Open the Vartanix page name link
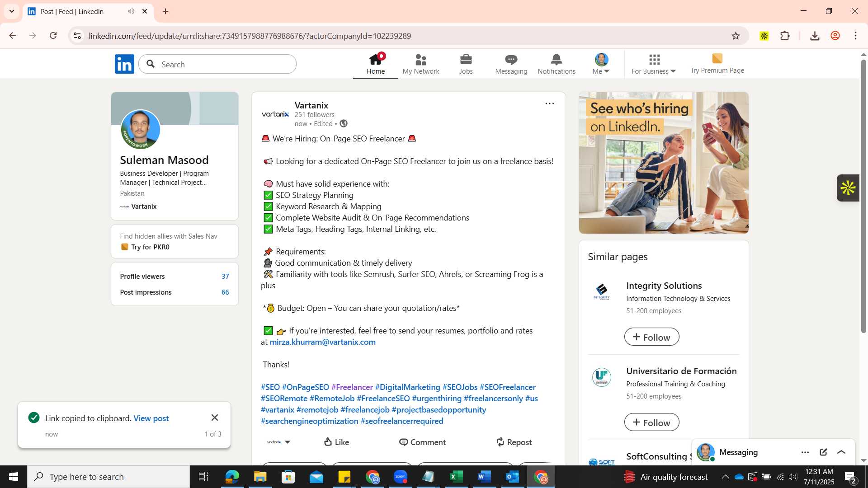Image resolution: width=868 pixels, height=488 pixels. [311, 105]
